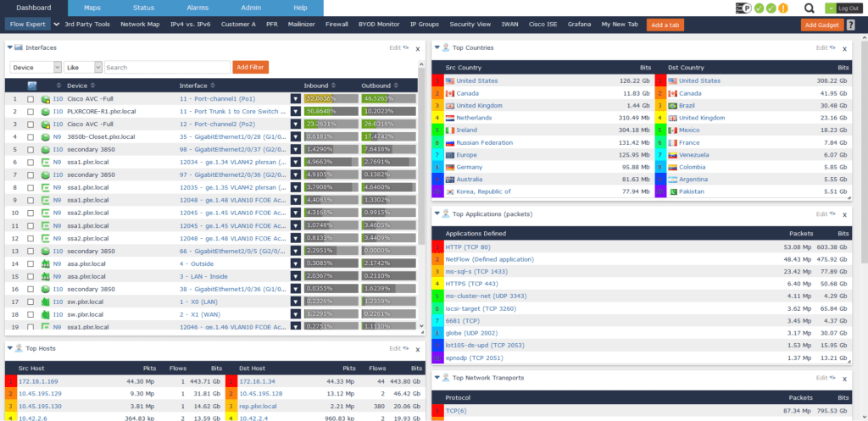Open the Admin tab
The image size is (868, 421).
point(251,8)
